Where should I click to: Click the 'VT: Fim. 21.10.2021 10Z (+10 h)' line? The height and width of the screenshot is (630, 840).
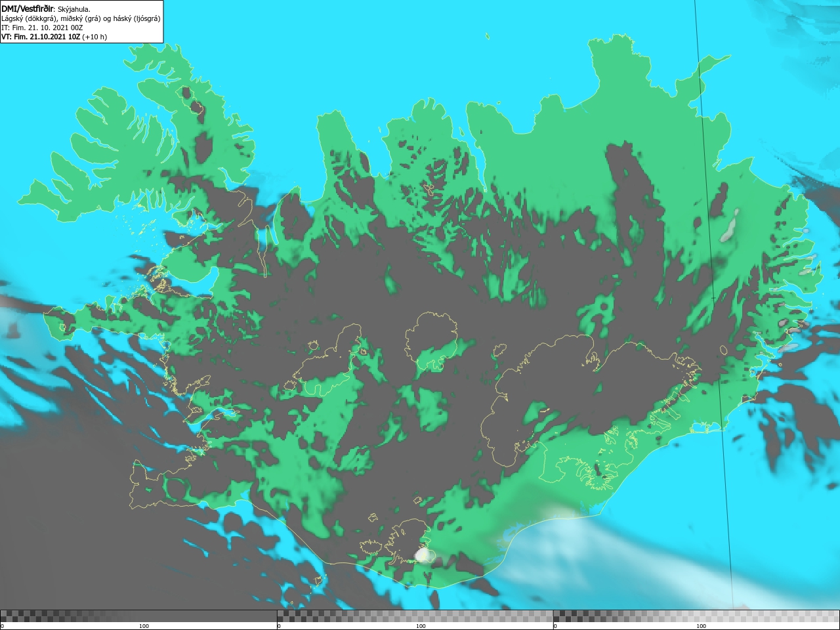(54, 37)
